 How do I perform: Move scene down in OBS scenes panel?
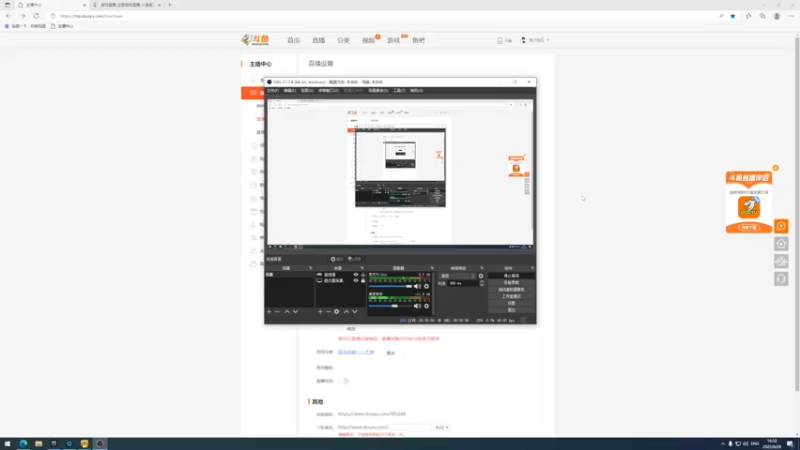pyautogui.click(x=295, y=312)
